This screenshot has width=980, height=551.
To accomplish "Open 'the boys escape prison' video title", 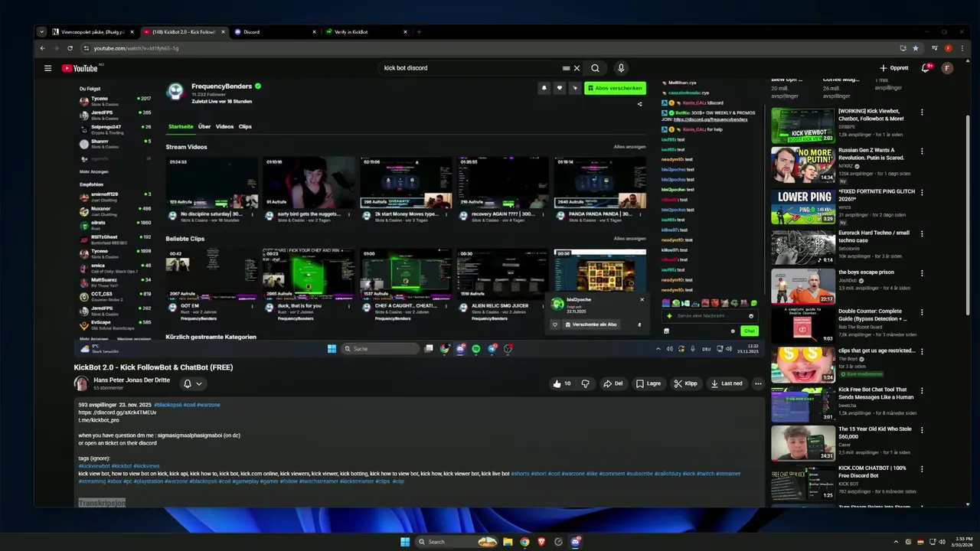I will pos(867,272).
